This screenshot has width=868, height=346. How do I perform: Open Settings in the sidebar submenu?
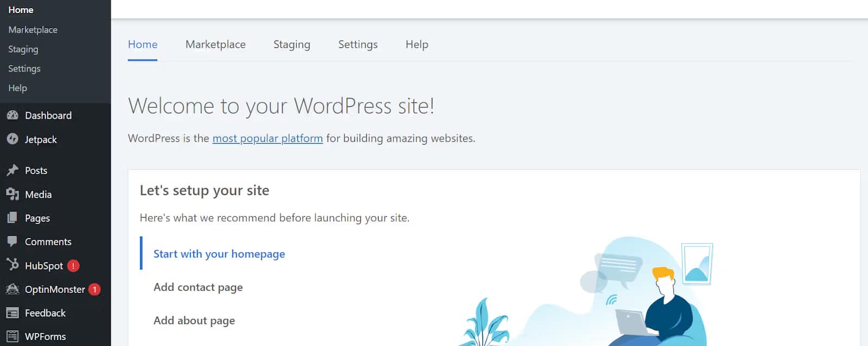click(24, 69)
